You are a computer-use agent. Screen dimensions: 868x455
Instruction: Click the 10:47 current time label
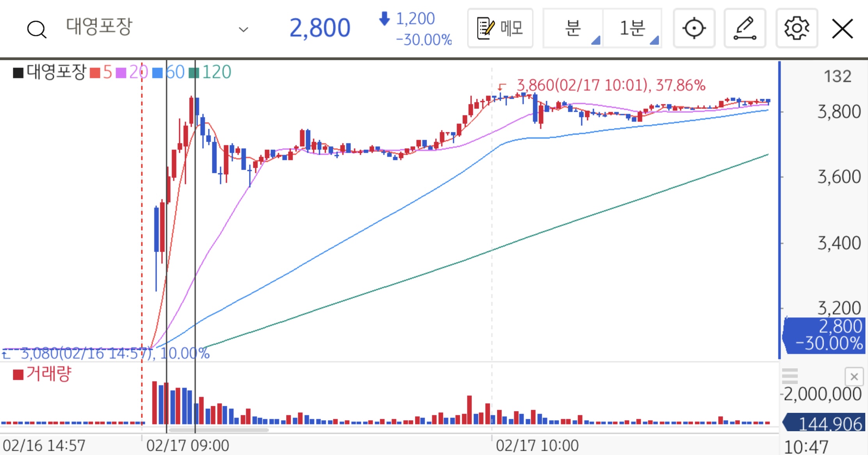[806, 446]
